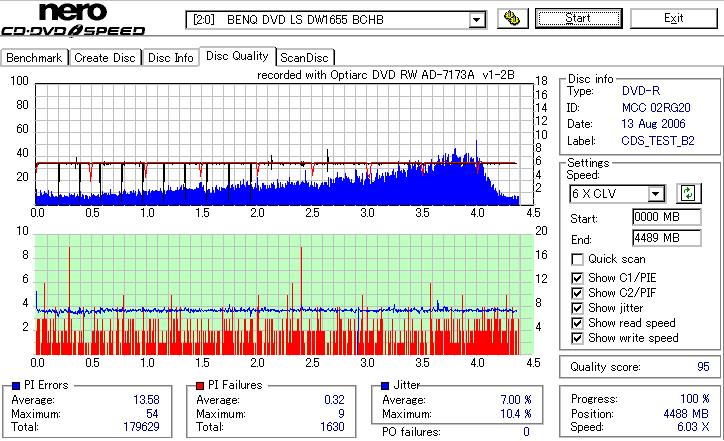
Task: Open the Disc Info tab
Action: [x=170, y=58]
